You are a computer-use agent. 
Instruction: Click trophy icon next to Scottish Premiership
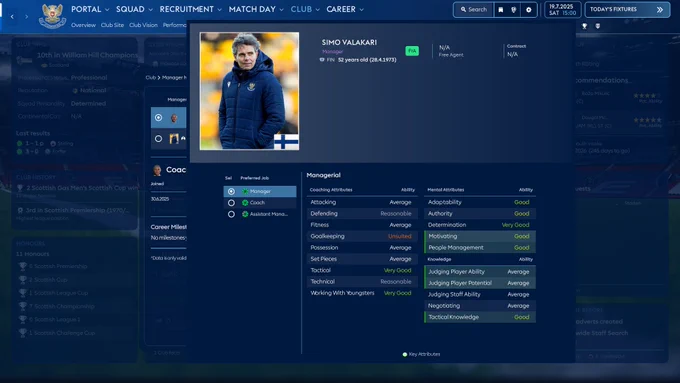23,266
